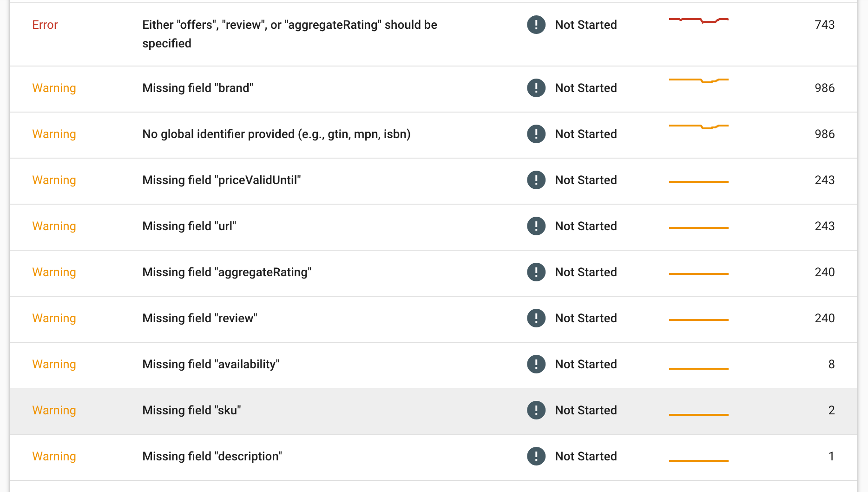The image size is (868, 492).
Task: Click status icon in the description row
Action: pyautogui.click(x=536, y=456)
